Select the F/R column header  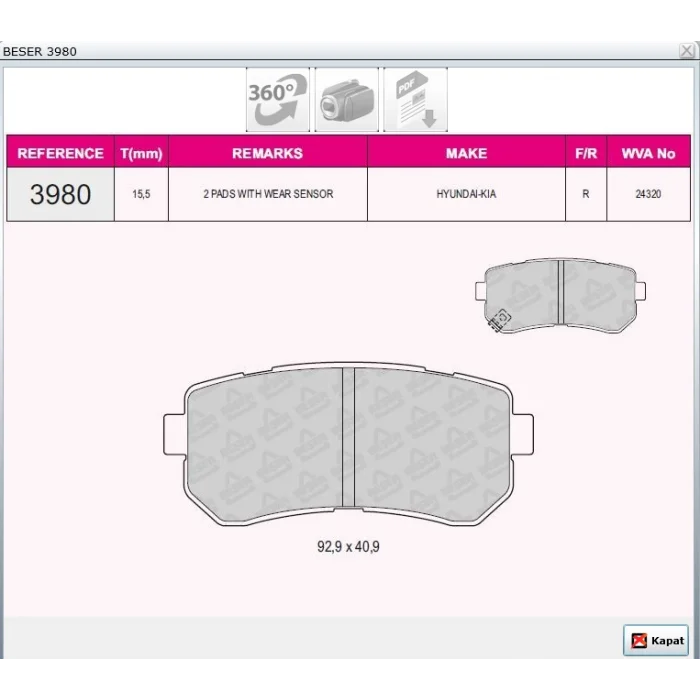[x=586, y=152]
